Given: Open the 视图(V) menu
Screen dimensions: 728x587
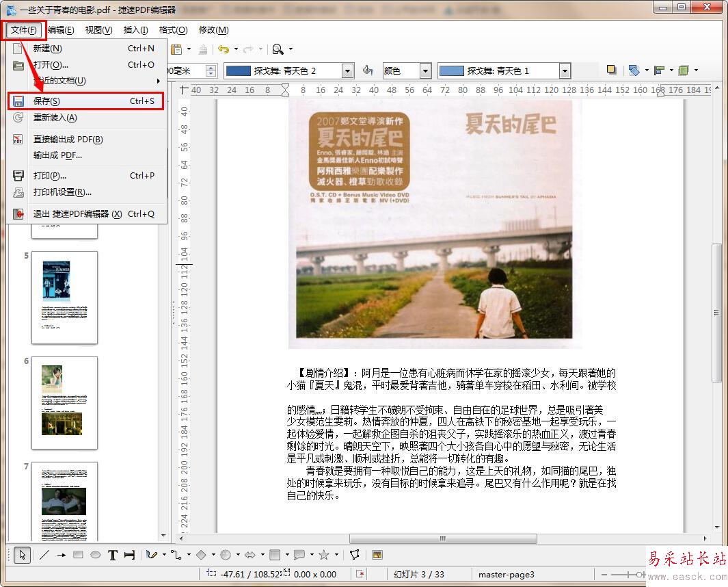Looking at the screenshot, I should click(99, 30).
